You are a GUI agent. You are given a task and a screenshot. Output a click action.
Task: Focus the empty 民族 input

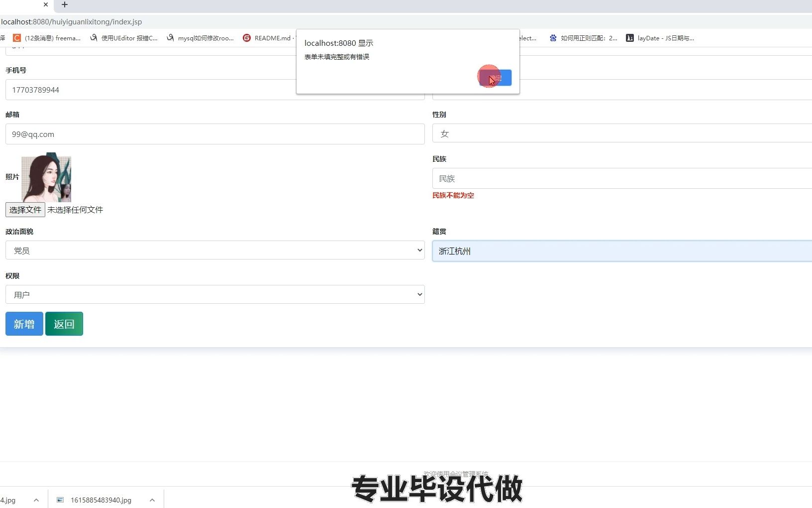pyautogui.click(x=622, y=178)
